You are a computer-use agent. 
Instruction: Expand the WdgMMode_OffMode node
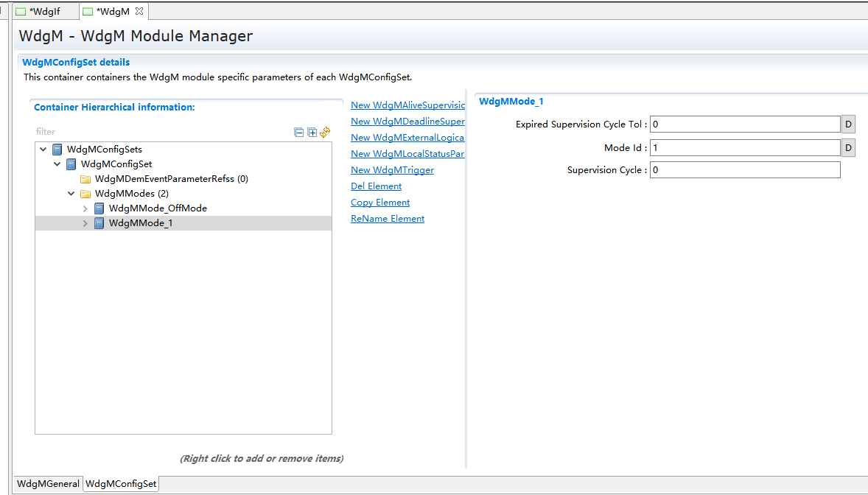point(85,208)
